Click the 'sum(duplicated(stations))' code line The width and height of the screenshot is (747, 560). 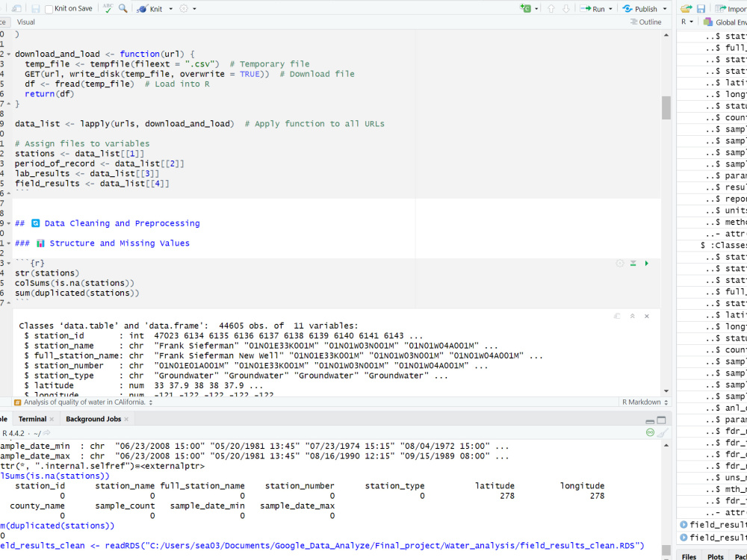pos(77,293)
